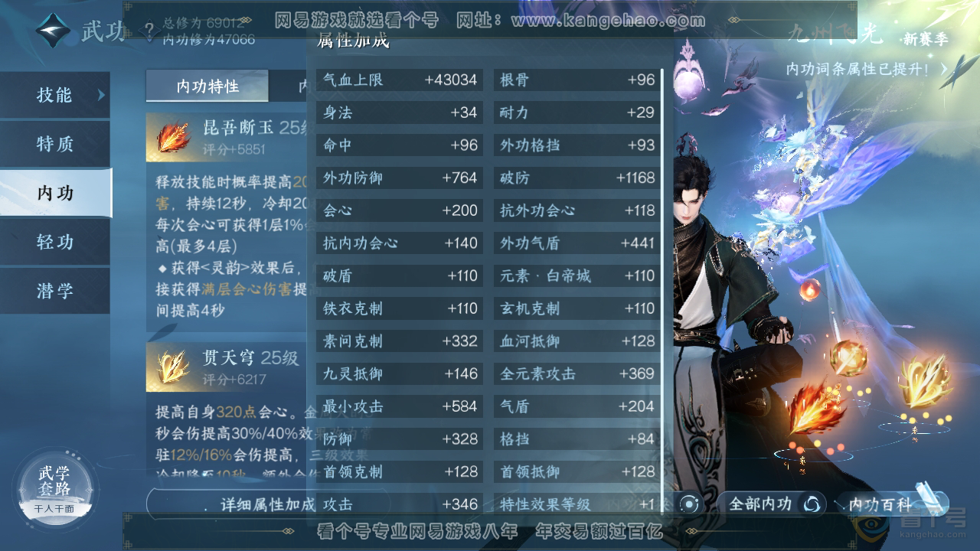Click the 铁衣克制 +110 row
This screenshot has height=551, width=980.
click(x=400, y=308)
